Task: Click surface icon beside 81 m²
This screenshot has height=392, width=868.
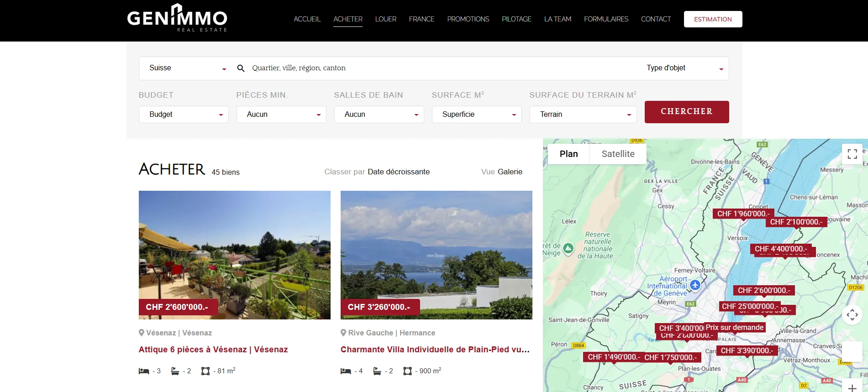Action: coord(205,371)
